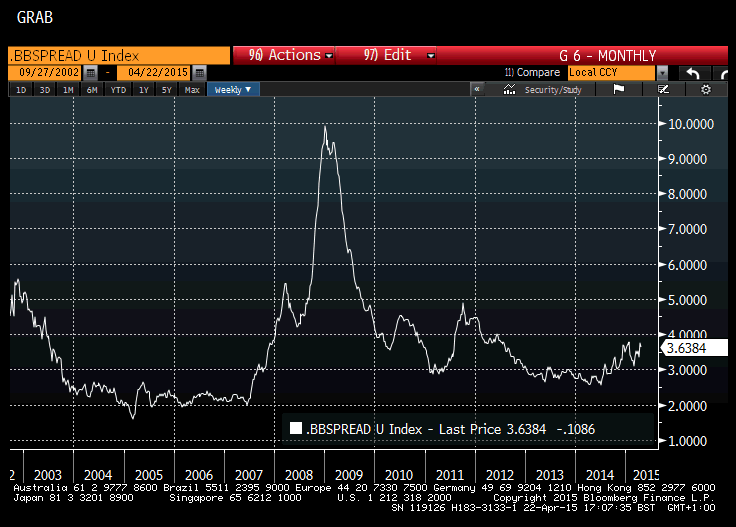The height and width of the screenshot is (527, 736).
Task: Click the 2006 x-axis year label
Action: 199,475
